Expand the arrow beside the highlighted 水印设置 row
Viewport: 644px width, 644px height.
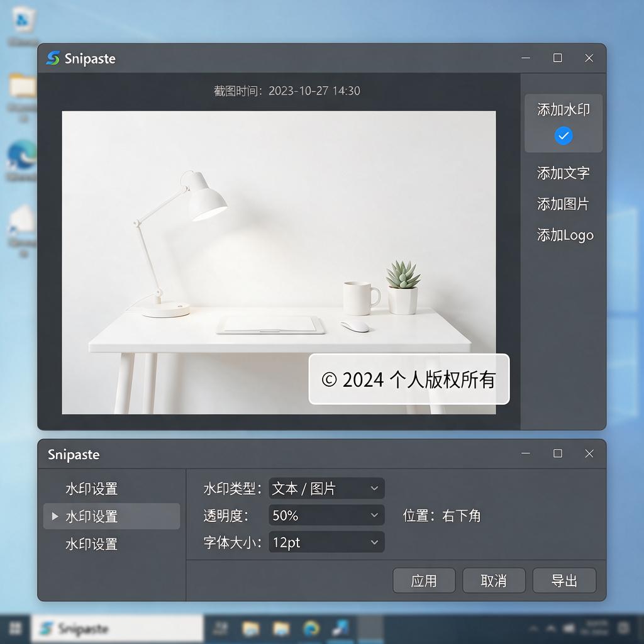click(55, 516)
